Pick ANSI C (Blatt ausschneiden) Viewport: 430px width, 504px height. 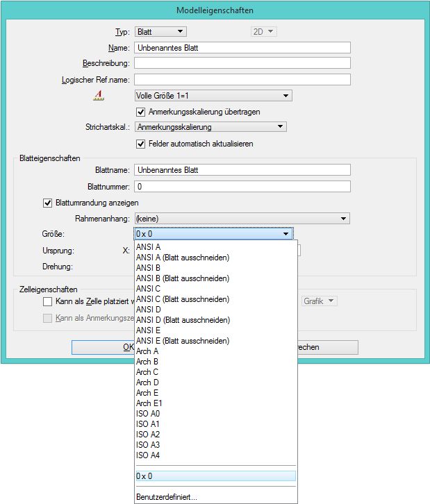[215, 299]
